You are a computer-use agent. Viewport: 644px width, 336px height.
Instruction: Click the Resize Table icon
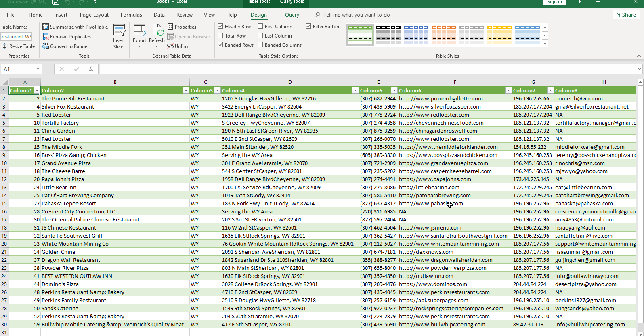point(5,46)
